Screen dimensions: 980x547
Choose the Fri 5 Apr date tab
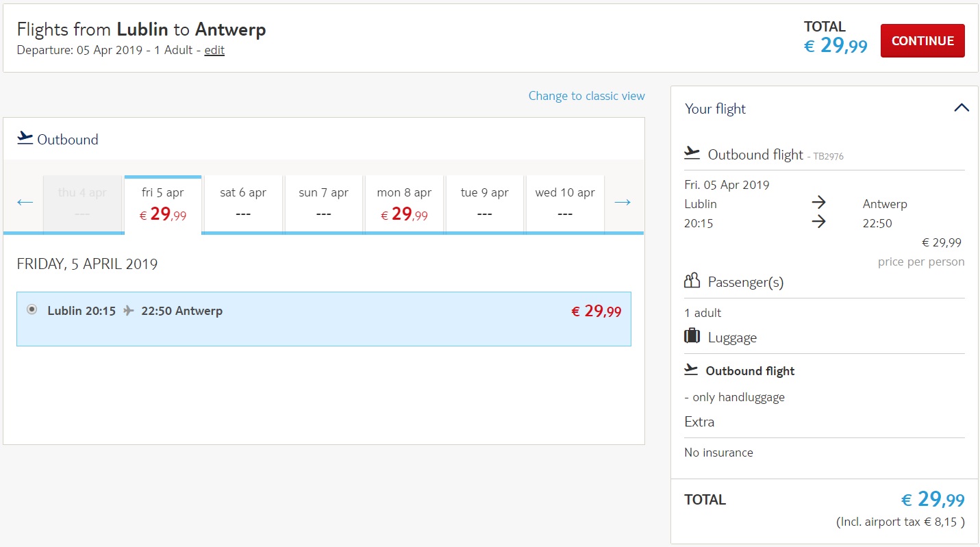coord(163,205)
